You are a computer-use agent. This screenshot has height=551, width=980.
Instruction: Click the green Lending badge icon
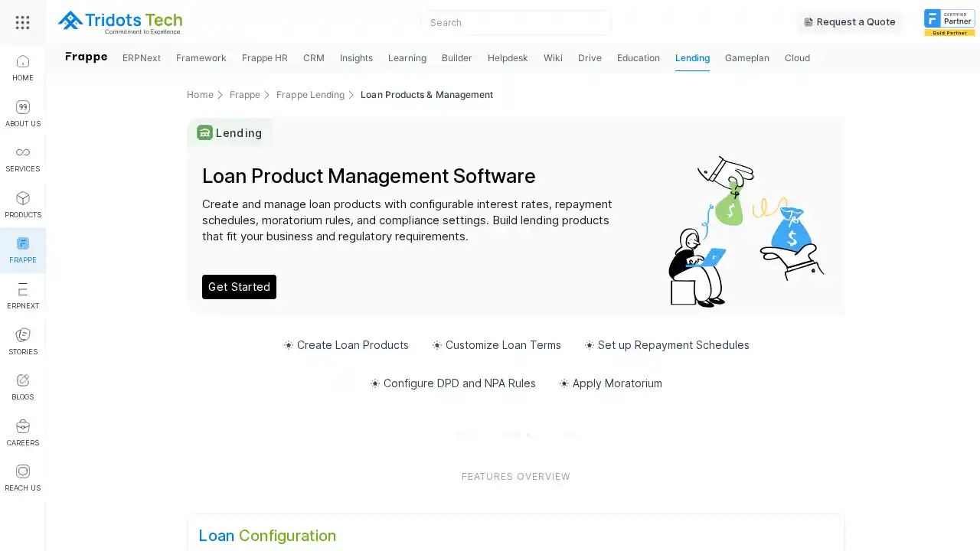(204, 132)
